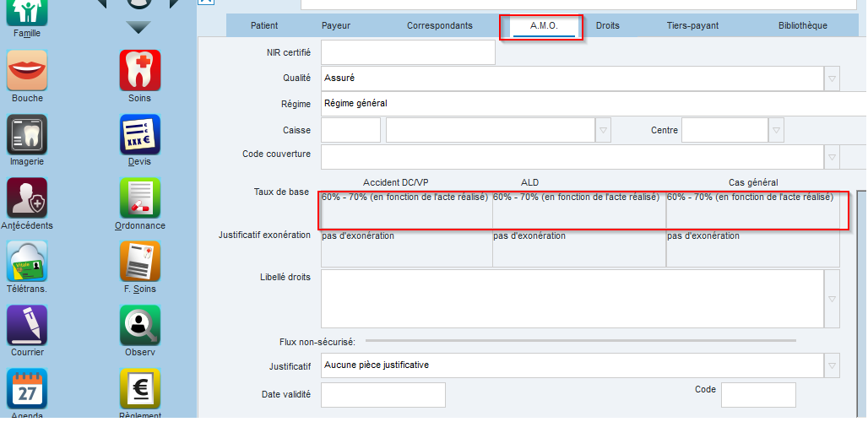This screenshot has height=422, width=868.
Task: Click the Caisse name combo field
Action: (491, 131)
